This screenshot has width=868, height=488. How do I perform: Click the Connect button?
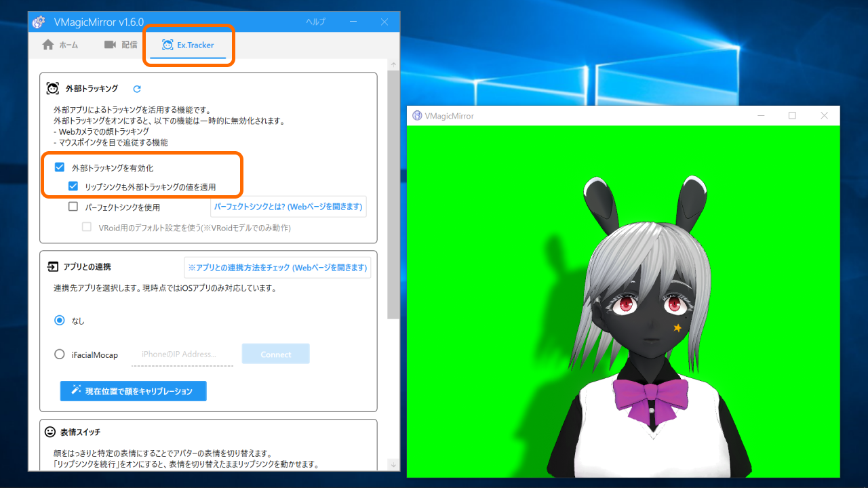tap(275, 354)
